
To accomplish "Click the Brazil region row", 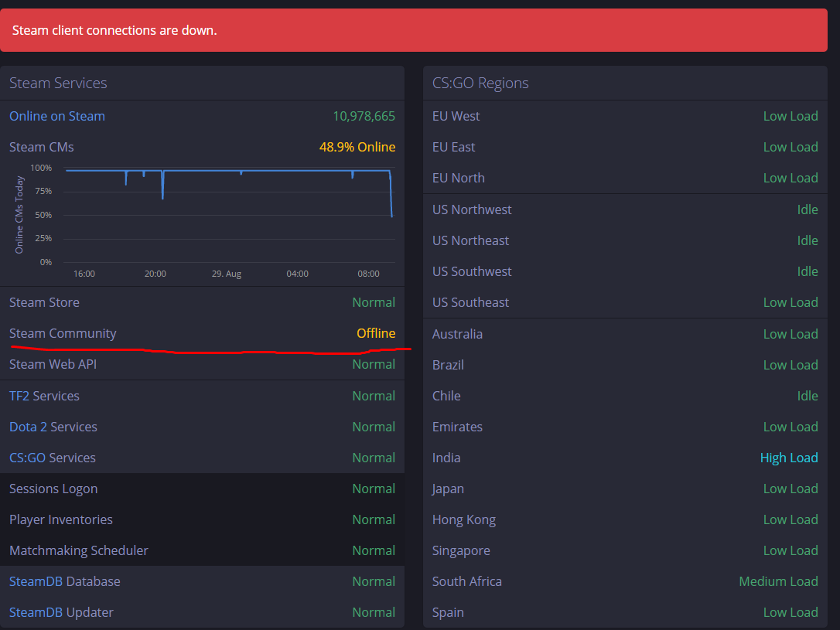I will point(625,366).
